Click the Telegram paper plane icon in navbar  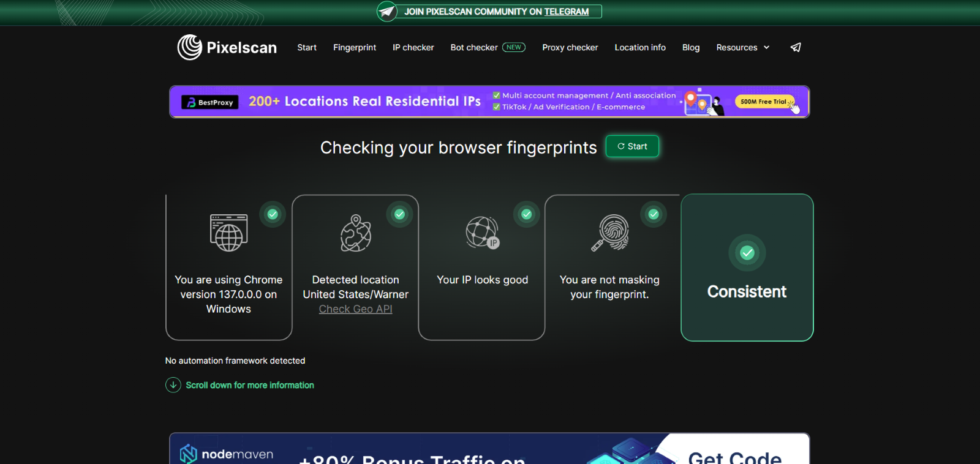(x=796, y=47)
